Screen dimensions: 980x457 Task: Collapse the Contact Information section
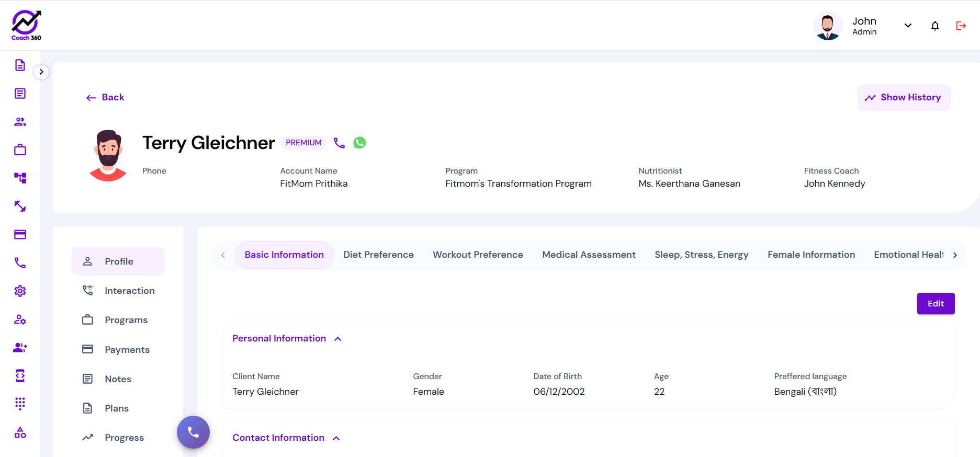click(x=336, y=438)
